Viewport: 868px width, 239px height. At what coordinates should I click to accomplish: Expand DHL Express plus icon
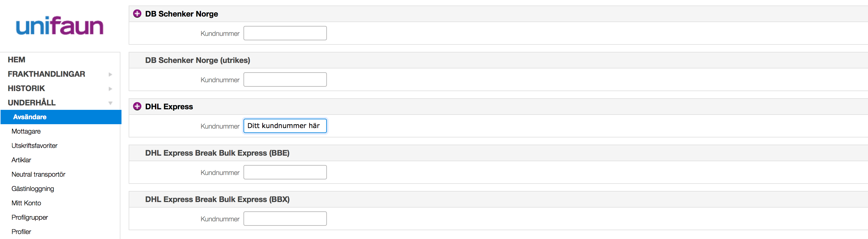pyautogui.click(x=137, y=107)
